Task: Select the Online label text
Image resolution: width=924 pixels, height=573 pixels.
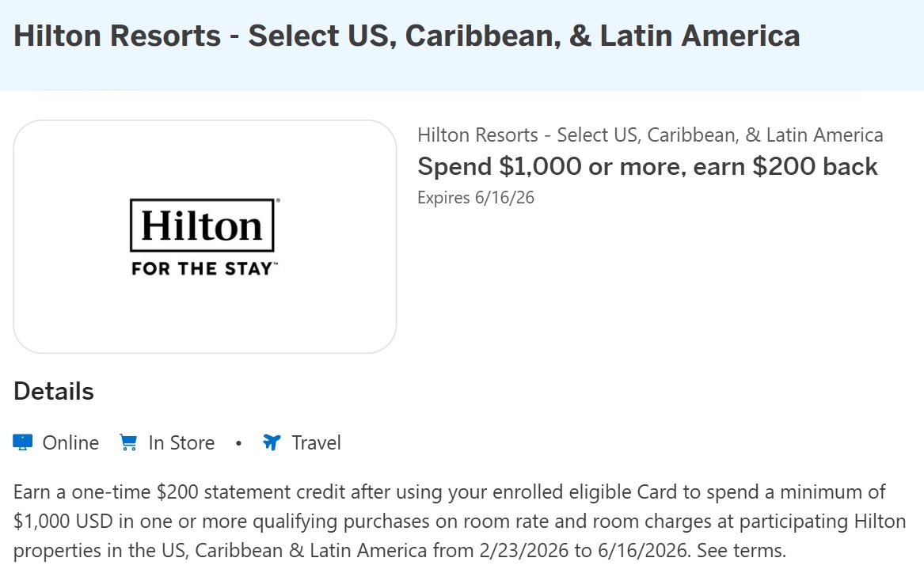Action: 70,442
